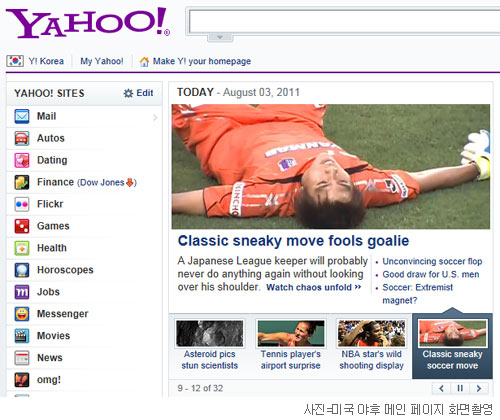The image size is (500, 420).
Task: Go to previous Today stories page
Action: point(441,388)
